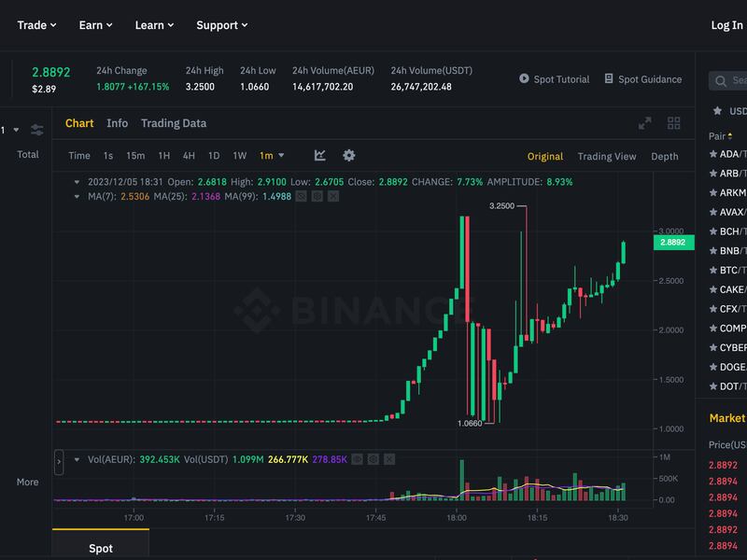Collapse the OHLC candle info row
The height and width of the screenshot is (560, 747).
77,182
